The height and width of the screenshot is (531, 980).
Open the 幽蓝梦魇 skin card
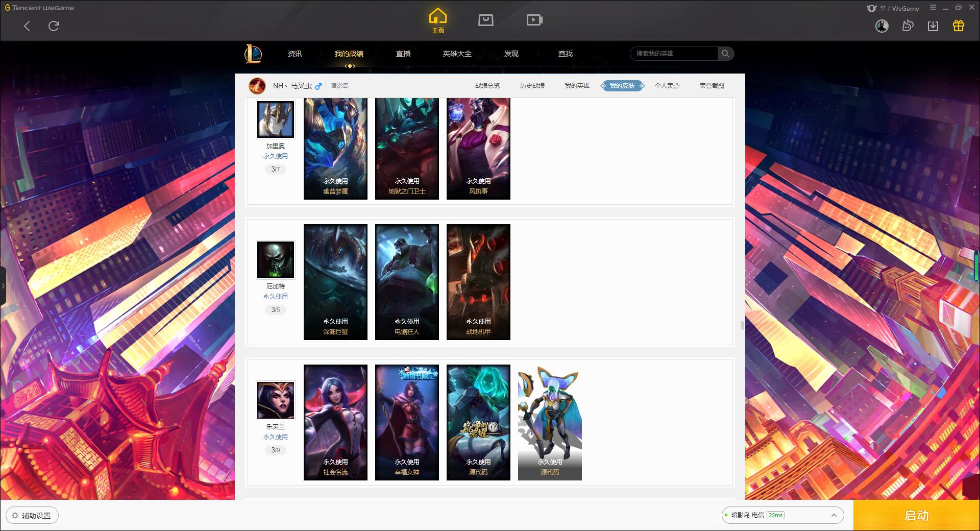point(335,149)
